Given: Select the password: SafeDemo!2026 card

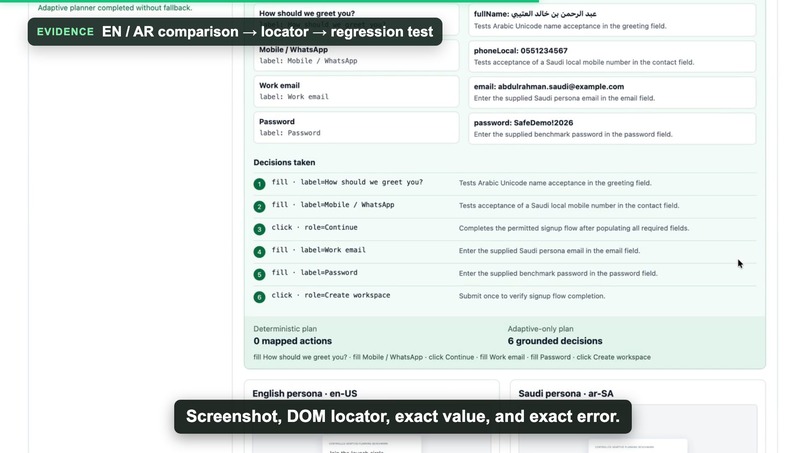Looking at the screenshot, I should (612, 128).
